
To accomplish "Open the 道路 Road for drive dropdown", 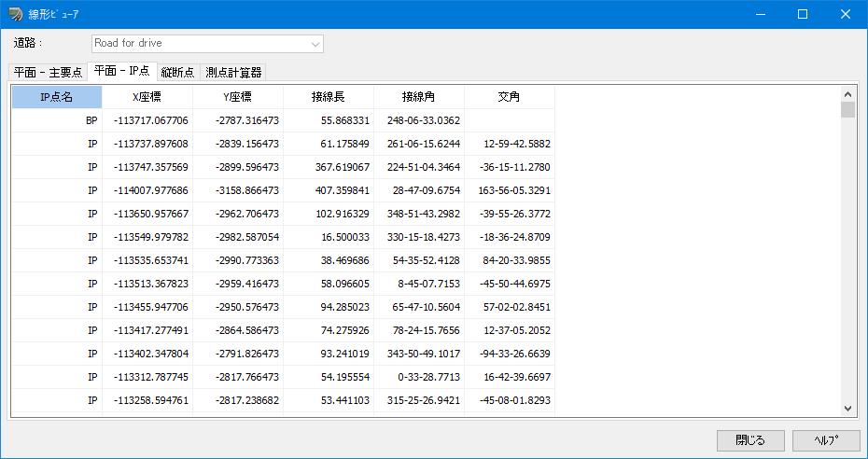I will pos(207,44).
